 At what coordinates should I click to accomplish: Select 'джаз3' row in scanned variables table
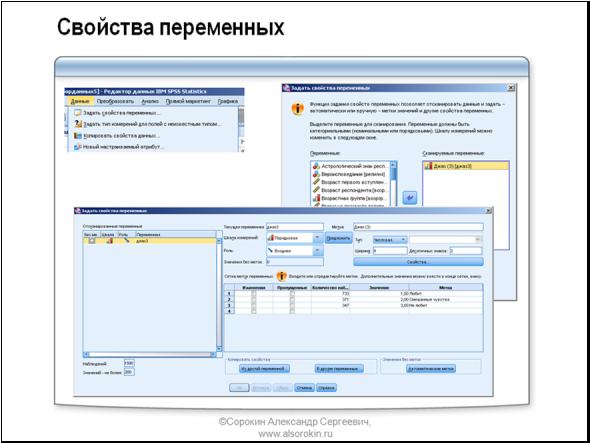click(150, 241)
